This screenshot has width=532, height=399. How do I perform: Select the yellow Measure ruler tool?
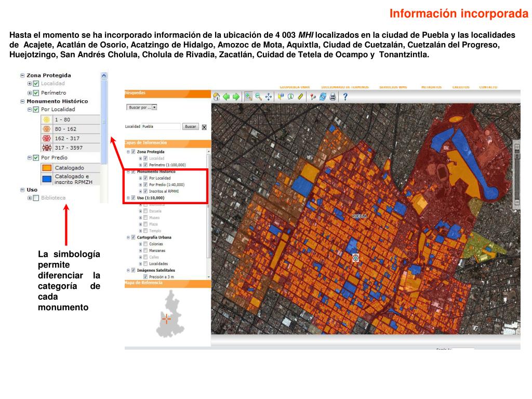point(301,97)
